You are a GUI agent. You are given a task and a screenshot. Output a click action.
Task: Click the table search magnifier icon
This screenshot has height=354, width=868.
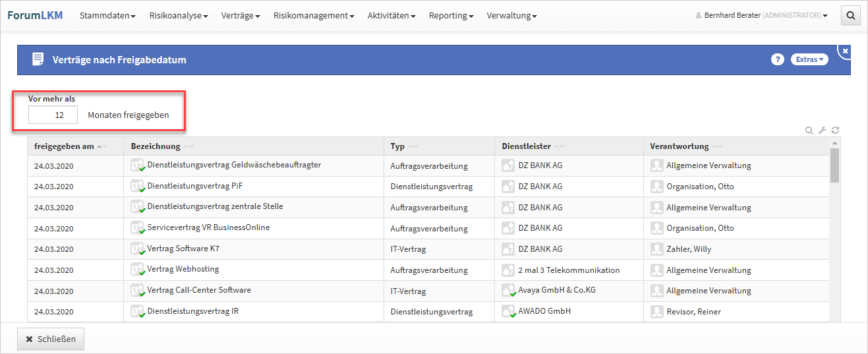click(809, 131)
